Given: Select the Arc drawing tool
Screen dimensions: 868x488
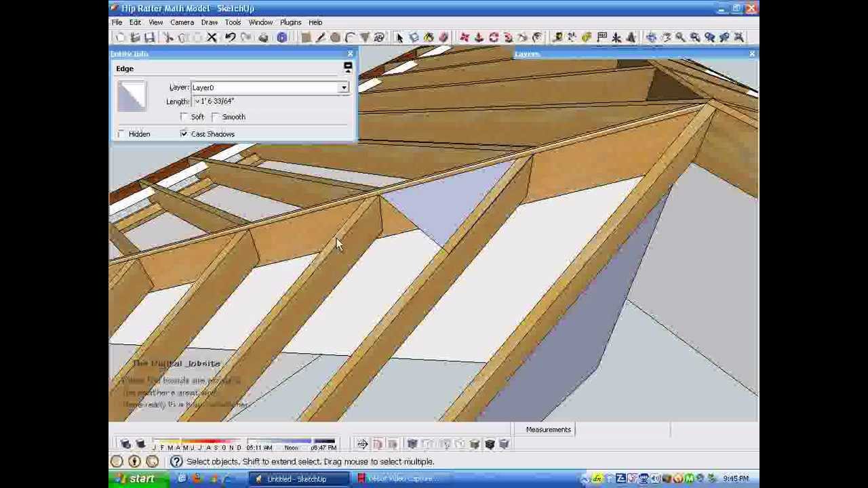Looking at the screenshot, I should coord(351,37).
